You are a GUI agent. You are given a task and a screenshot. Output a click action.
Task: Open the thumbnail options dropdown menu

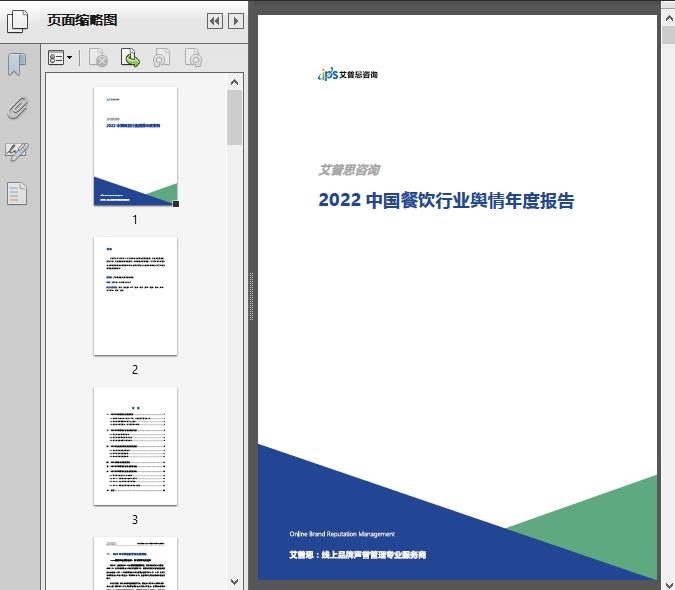60,58
